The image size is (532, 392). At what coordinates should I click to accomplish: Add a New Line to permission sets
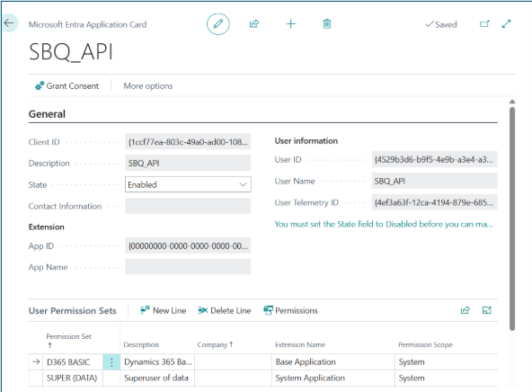(164, 310)
